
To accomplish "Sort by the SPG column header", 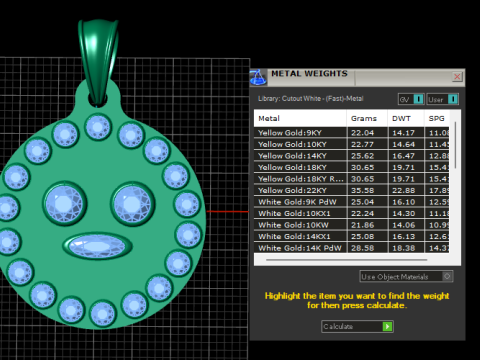I will 437,118.
